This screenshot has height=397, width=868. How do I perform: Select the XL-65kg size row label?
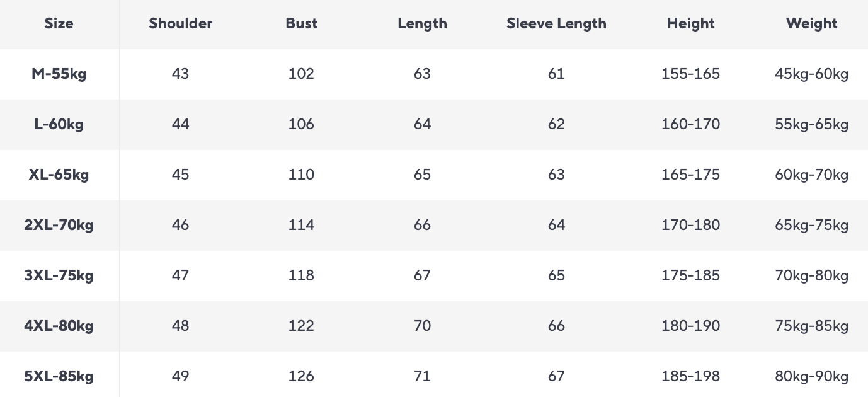[x=59, y=175]
